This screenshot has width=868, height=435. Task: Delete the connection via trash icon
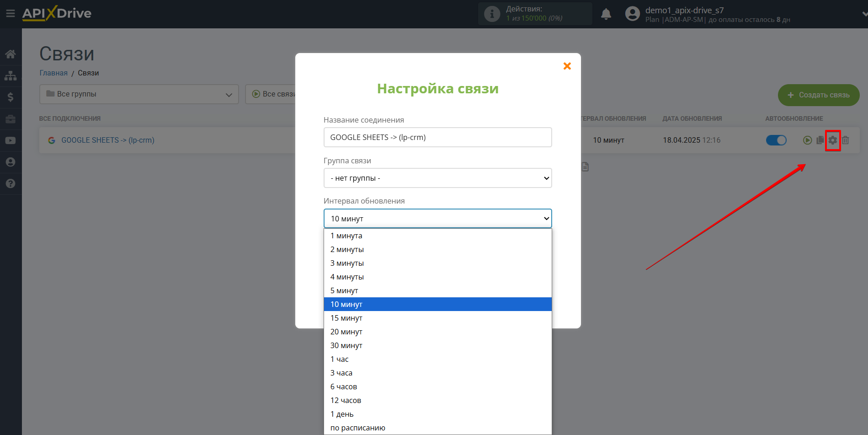tap(846, 140)
